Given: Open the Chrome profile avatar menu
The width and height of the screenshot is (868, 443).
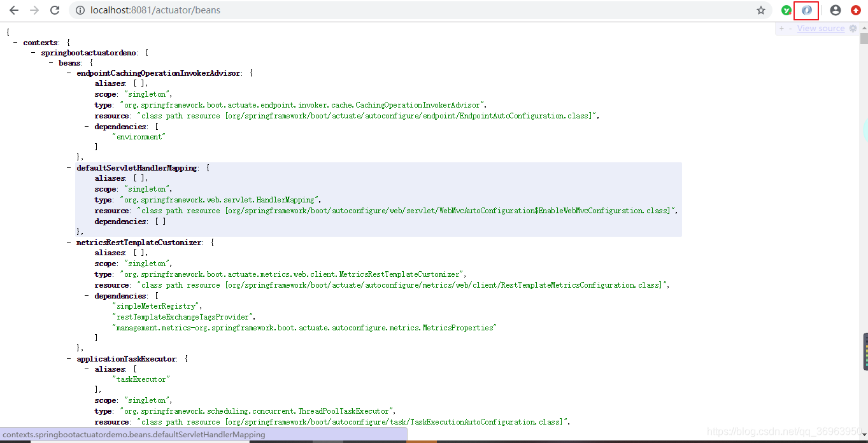Looking at the screenshot, I should click(x=836, y=10).
